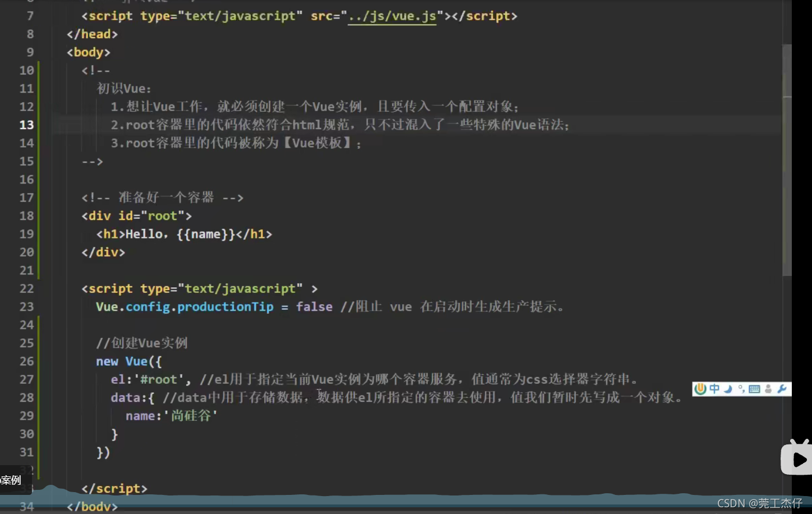
Task: Click the '阻止 vue 在启动时生成生产提示' comment
Action: (x=453, y=307)
